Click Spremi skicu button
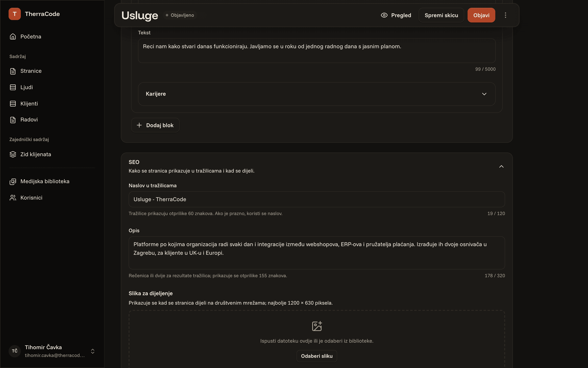Screen dimensions: 588x368 (441, 15)
